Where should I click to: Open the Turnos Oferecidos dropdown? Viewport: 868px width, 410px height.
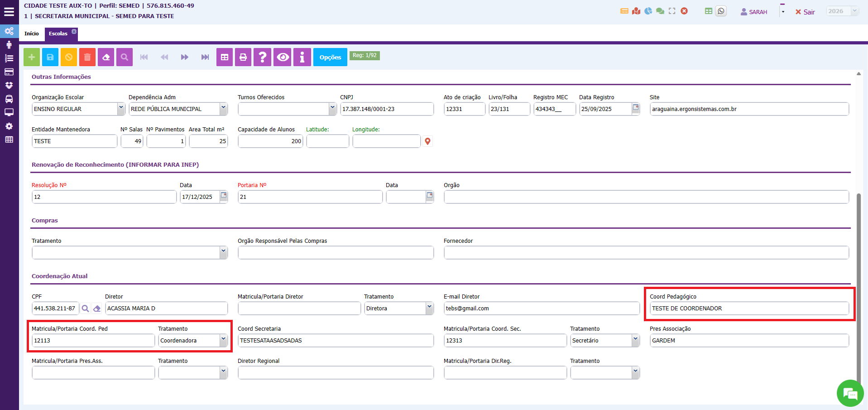click(x=332, y=109)
